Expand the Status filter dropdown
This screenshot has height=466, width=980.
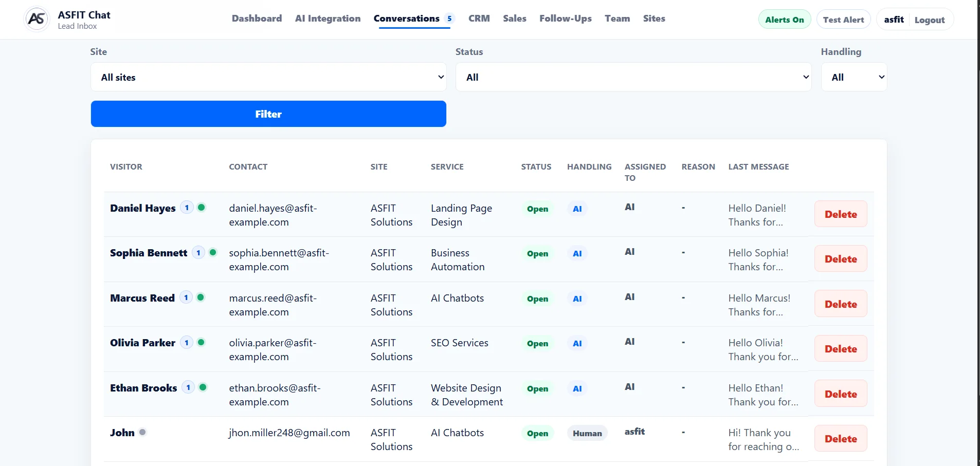(x=633, y=77)
